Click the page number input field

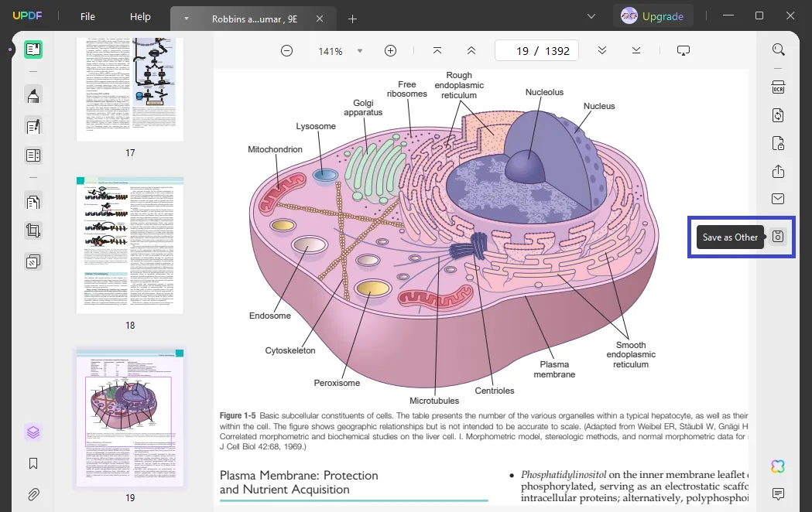click(x=537, y=51)
